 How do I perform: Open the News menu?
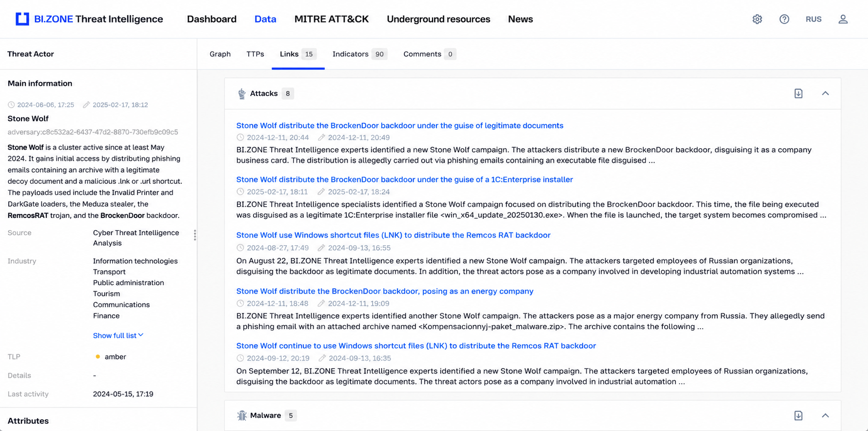pyautogui.click(x=520, y=19)
